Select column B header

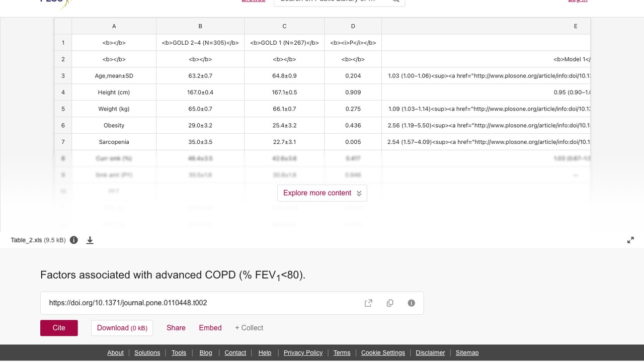pyautogui.click(x=200, y=26)
